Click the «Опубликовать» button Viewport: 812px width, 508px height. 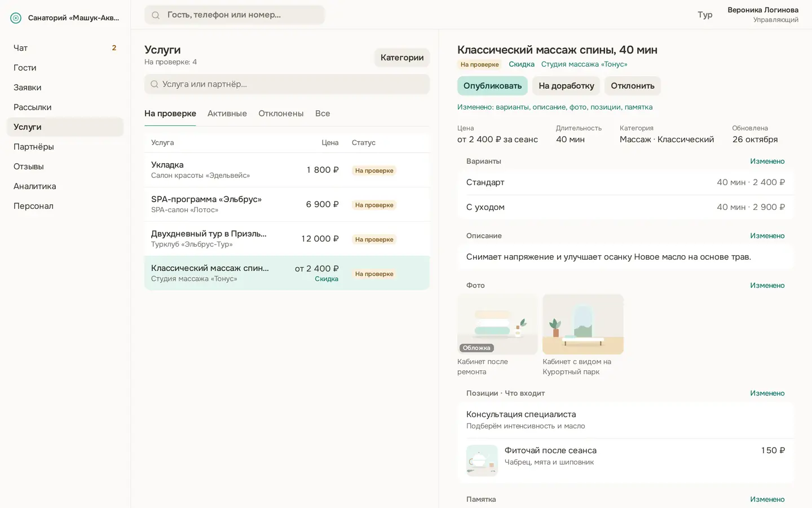coord(492,86)
